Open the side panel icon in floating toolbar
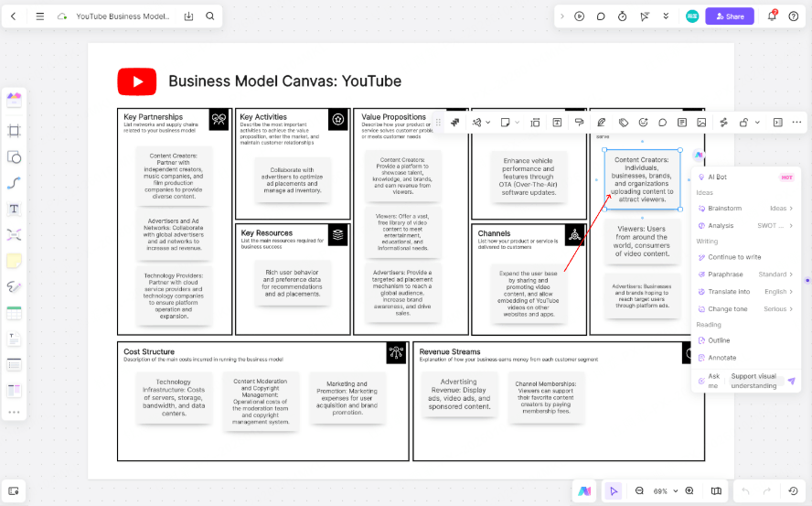Screen dimensions: 812x506 click(778, 123)
